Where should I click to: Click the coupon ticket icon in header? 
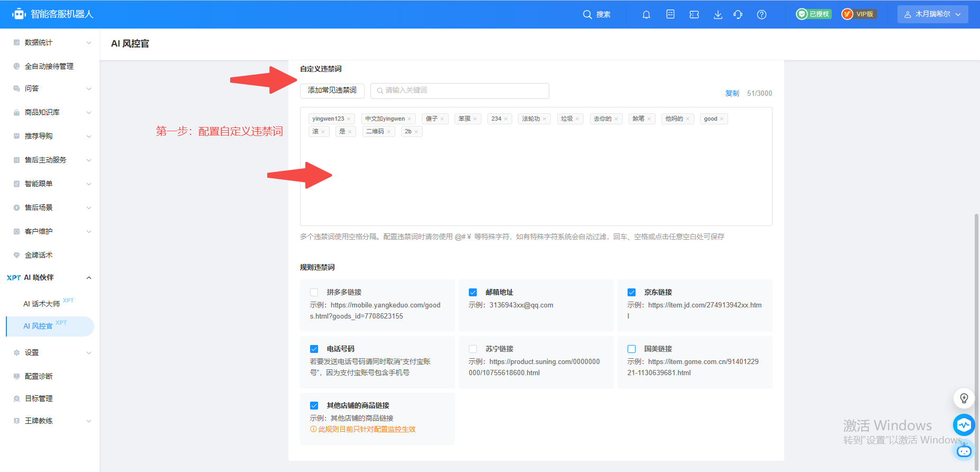(694, 15)
